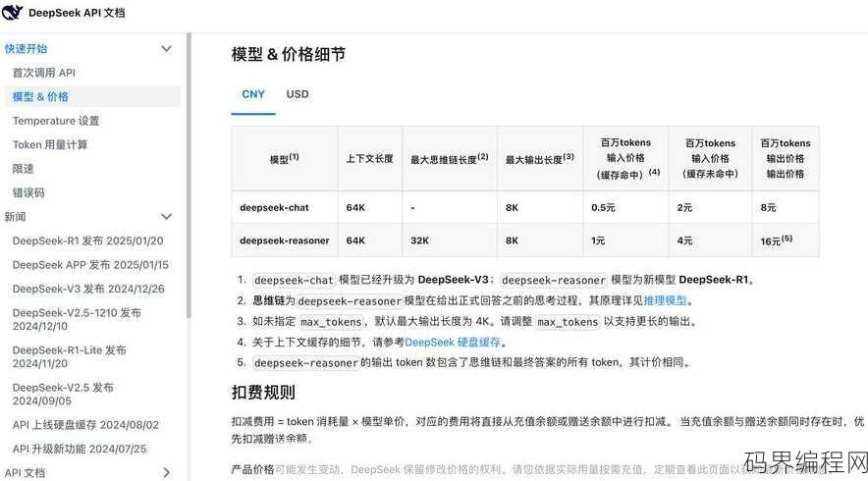Follow the DeepSeek 硬盘缓存 link
The height and width of the screenshot is (481, 868).
pos(453,342)
